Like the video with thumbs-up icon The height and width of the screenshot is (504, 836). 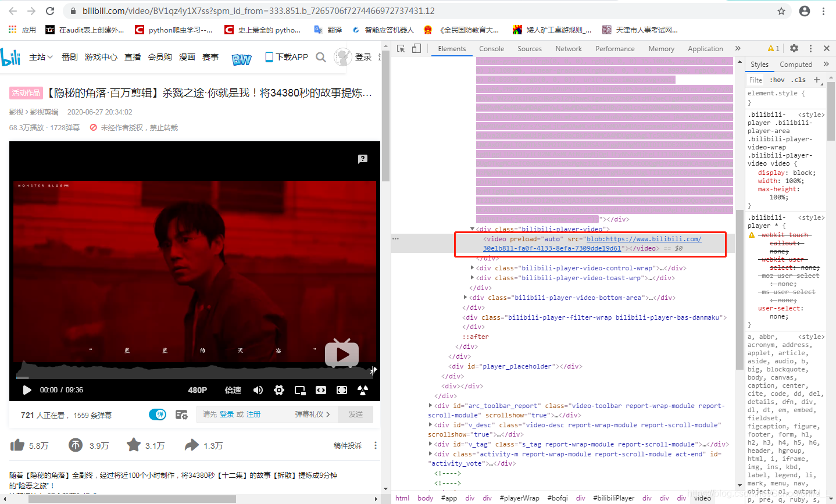point(17,445)
